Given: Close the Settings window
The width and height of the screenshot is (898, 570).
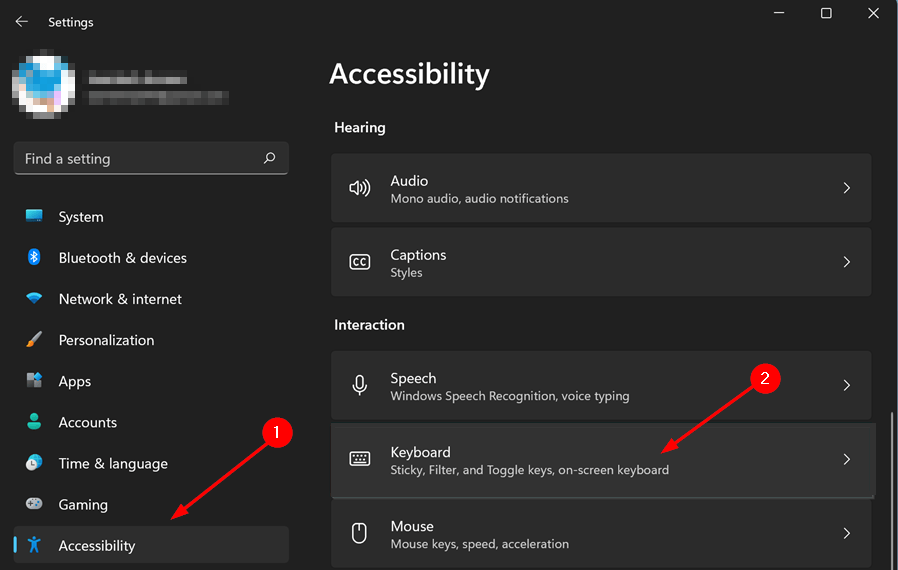Looking at the screenshot, I should [x=873, y=13].
